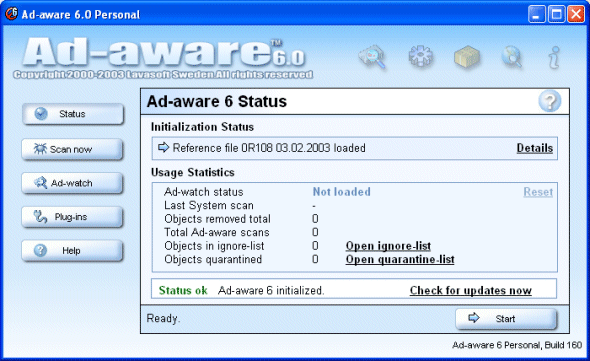
Task: Open settings via the gear icon
Action: point(420,56)
